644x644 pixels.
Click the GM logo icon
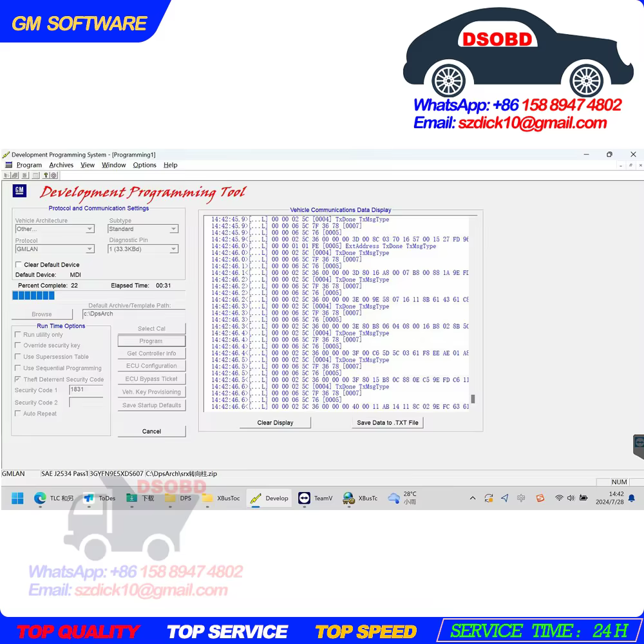point(19,191)
